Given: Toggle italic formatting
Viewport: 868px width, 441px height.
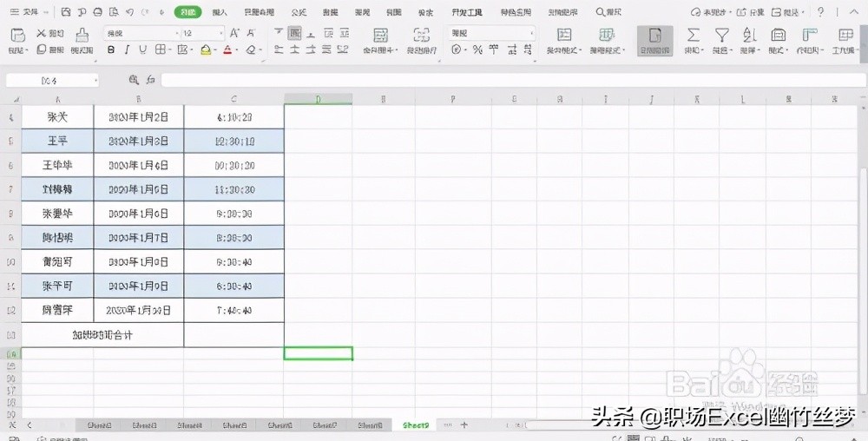Looking at the screenshot, I should (127, 49).
